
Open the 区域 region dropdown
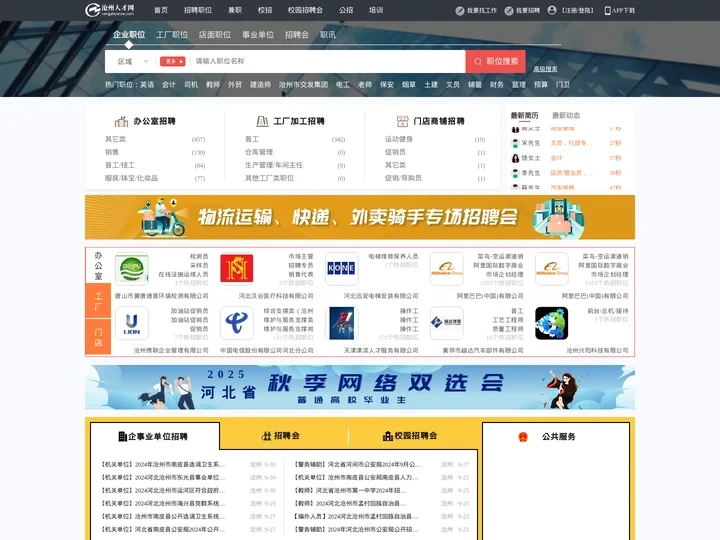coord(133,62)
